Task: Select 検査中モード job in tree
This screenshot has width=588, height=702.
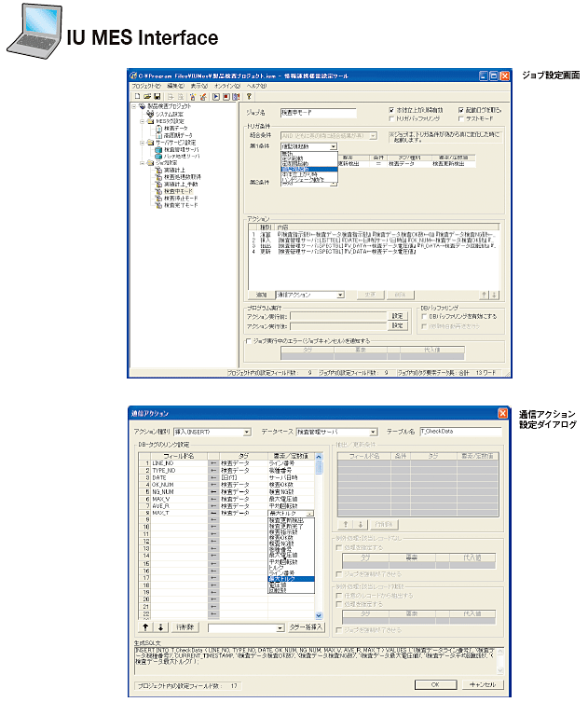Action: 175,191
